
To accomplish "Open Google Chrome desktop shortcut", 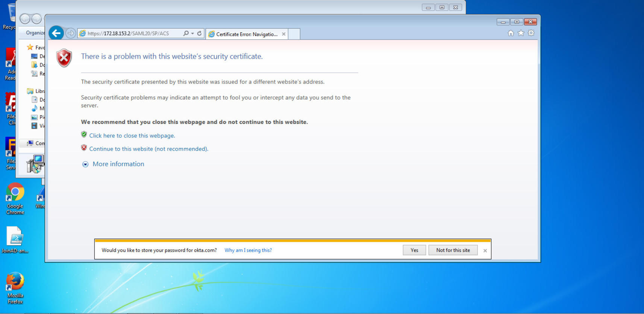I will [15, 199].
